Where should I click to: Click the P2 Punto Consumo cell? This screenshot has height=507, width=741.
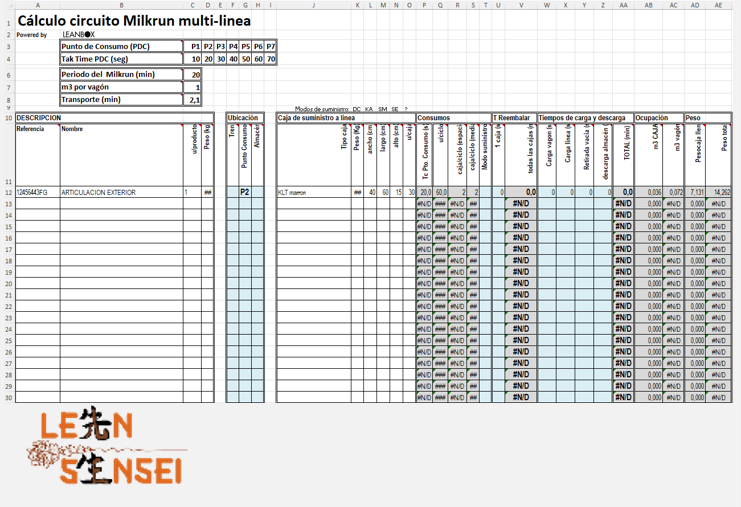(245, 192)
